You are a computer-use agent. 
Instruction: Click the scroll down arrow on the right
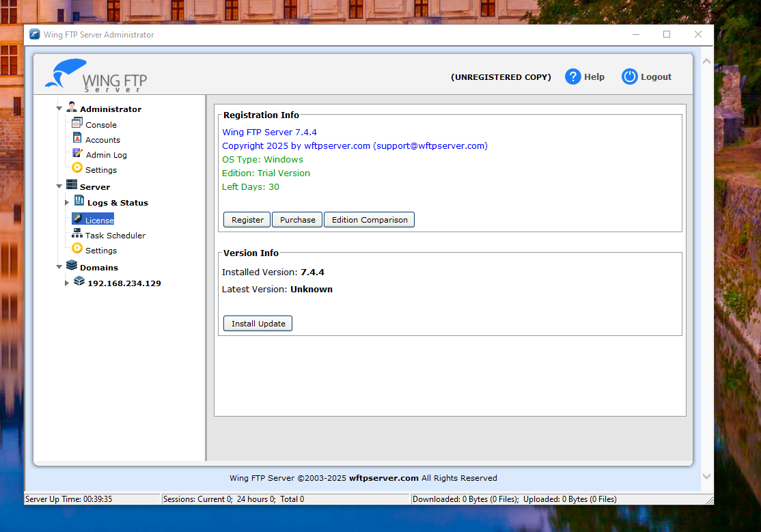[x=706, y=477]
